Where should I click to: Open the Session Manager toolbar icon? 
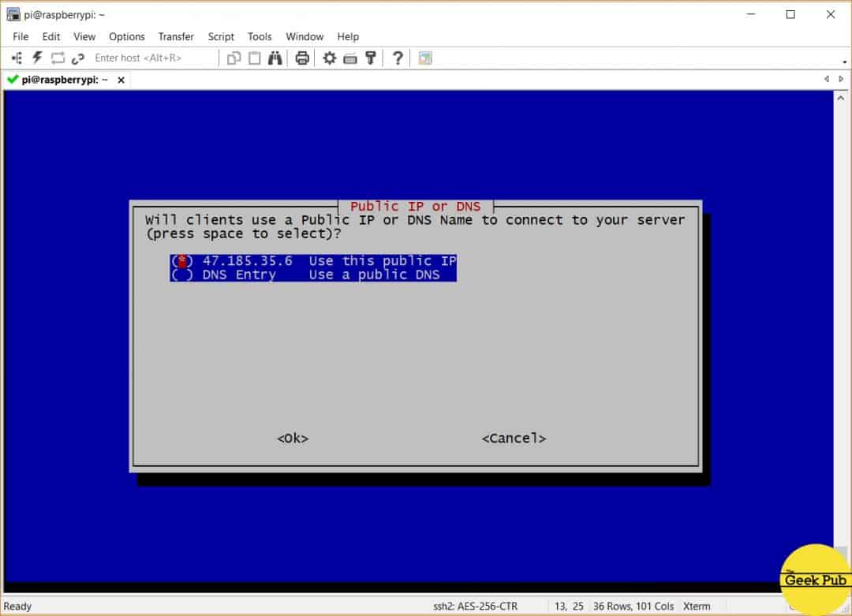click(x=17, y=58)
